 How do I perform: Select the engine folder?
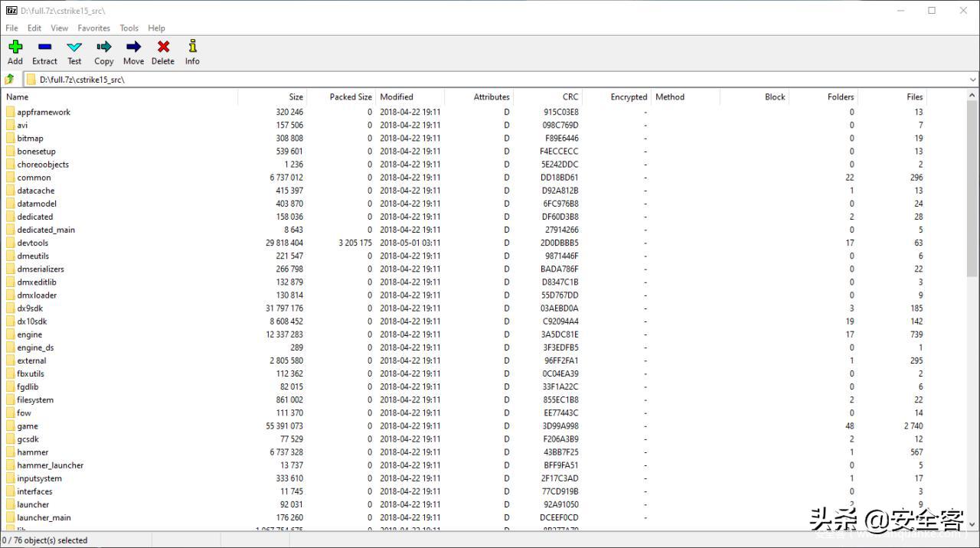tap(30, 334)
